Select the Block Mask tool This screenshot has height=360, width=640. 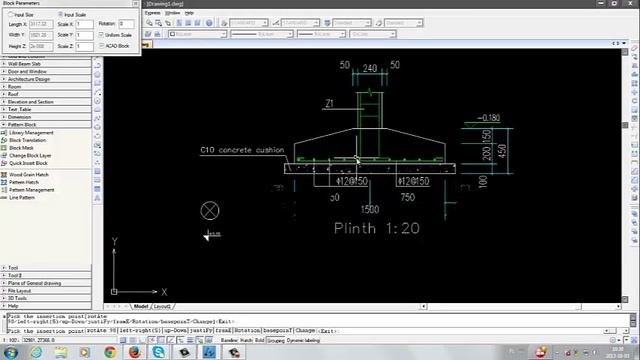pos(21,148)
